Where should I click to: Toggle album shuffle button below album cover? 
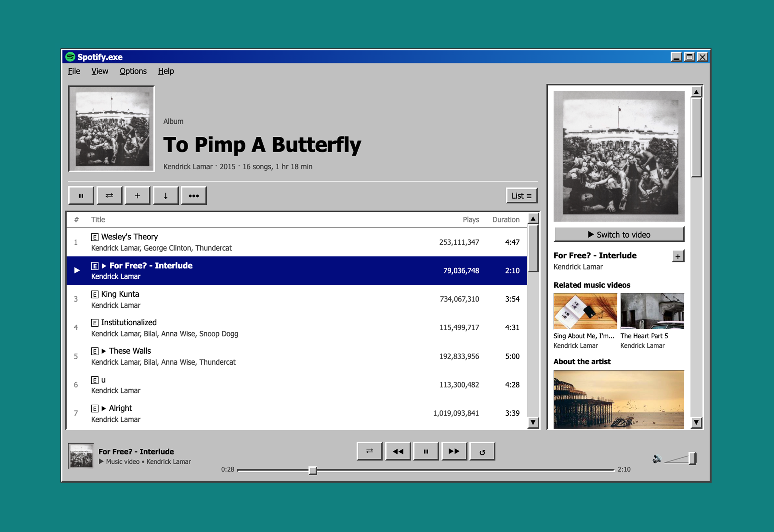coord(109,196)
